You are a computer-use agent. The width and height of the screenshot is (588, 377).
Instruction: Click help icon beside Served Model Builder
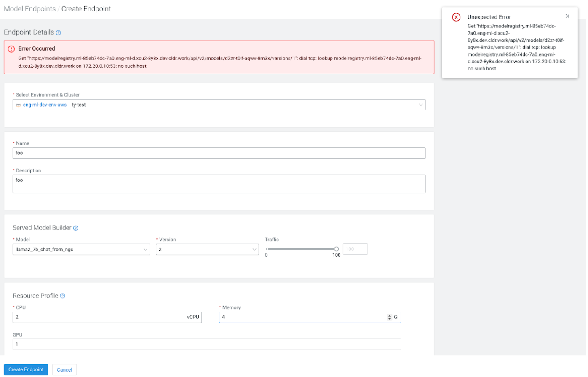pyautogui.click(x=76, y=228)
